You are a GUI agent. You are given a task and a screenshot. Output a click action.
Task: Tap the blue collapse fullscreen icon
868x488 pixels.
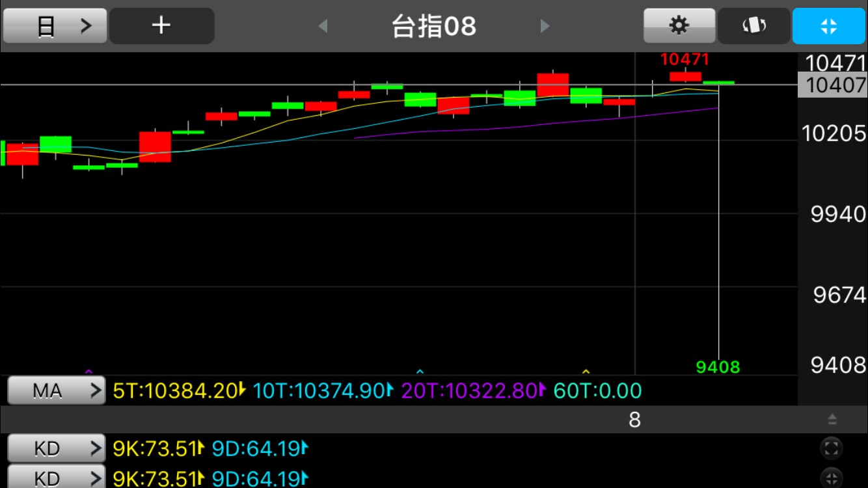pyautogui.click(x=828, y=26)
